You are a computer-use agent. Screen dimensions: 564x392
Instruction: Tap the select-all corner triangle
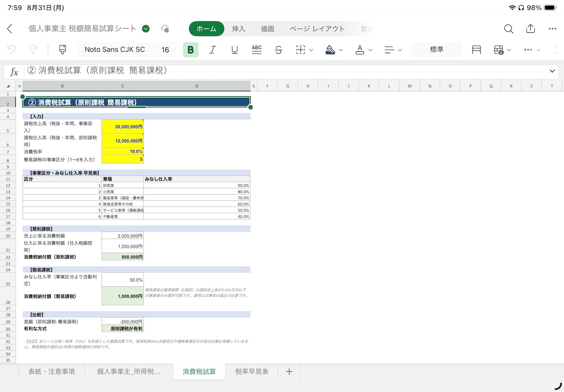pos(8,86)
